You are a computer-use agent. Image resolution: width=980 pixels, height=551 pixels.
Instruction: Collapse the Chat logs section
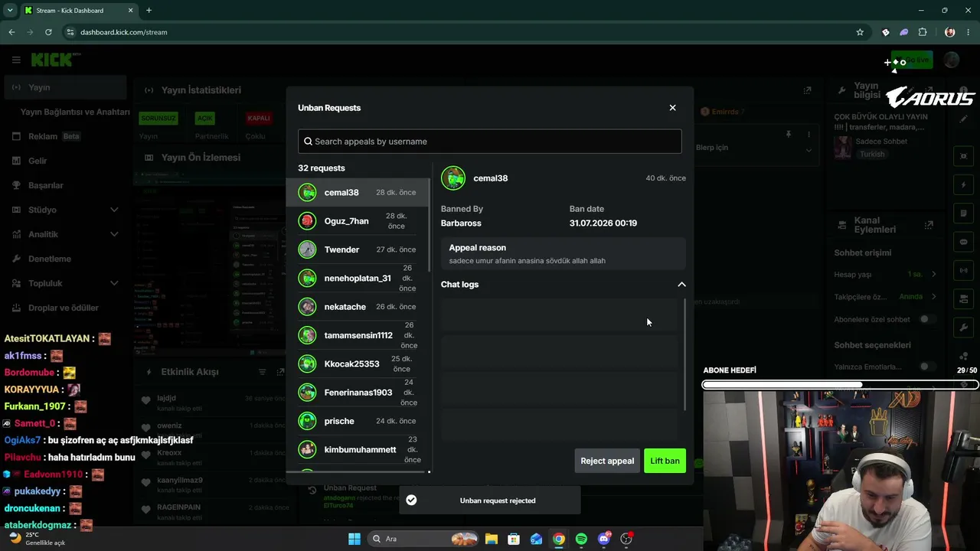point(681,285)
